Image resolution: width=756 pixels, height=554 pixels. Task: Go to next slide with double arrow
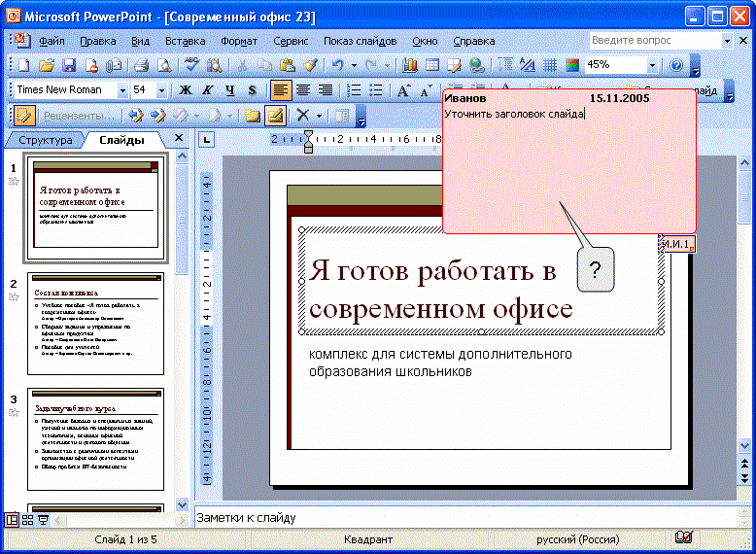[744, 479]
